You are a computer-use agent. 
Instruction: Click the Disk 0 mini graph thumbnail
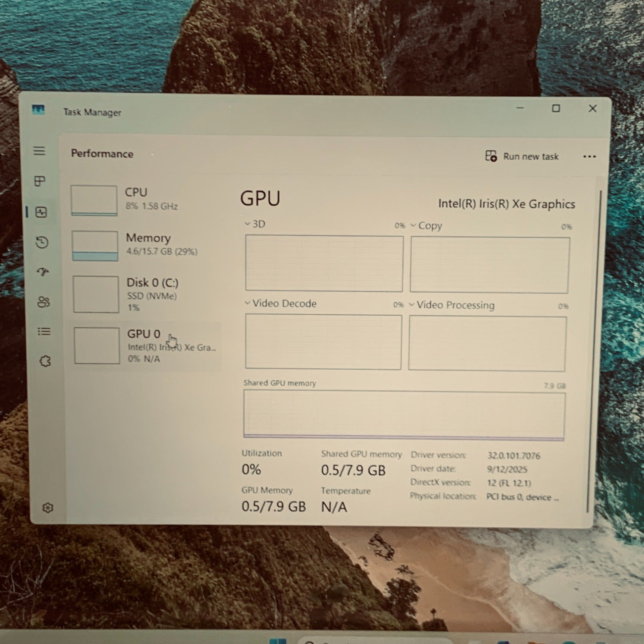click(x=96, y=295)
